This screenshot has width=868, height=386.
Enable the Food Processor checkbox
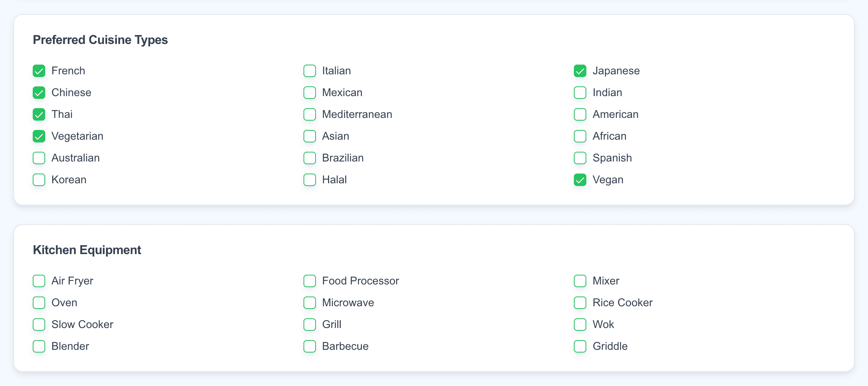(x=310, y=281)
